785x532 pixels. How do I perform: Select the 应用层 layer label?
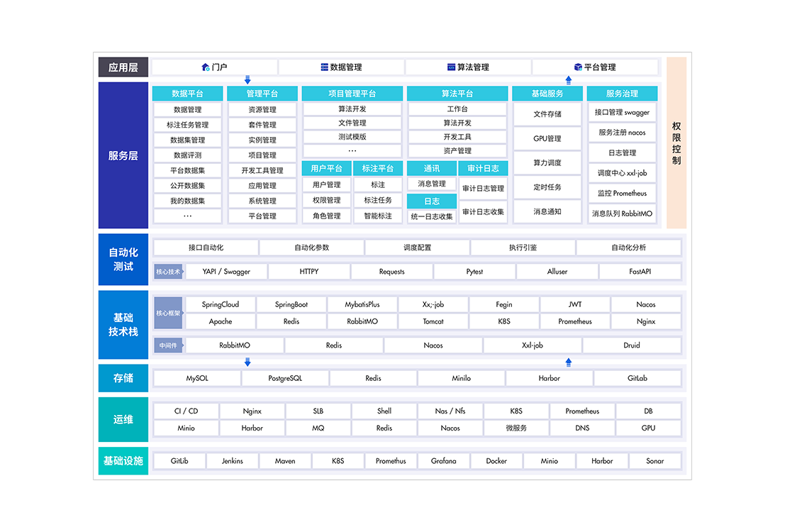coord(123,67)
